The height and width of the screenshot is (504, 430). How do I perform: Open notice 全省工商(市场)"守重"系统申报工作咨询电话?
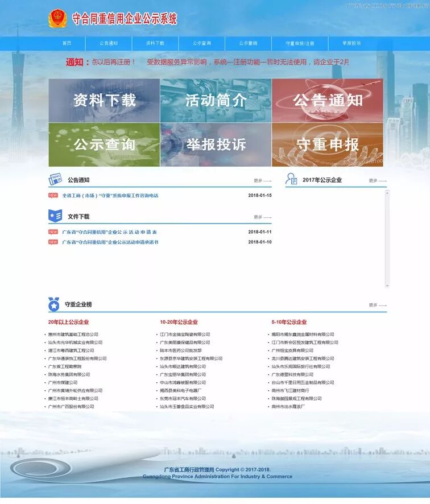click(110, 196)
